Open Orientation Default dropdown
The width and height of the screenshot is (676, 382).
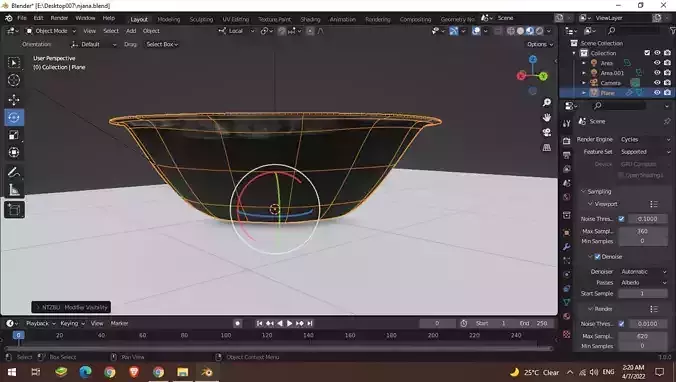94,44
